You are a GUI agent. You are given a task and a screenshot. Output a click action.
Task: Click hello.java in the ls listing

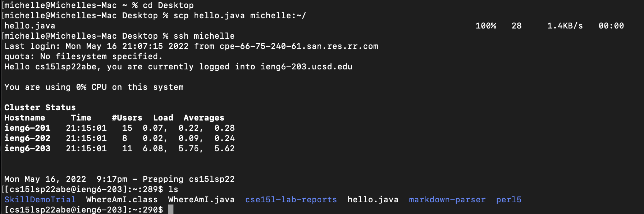[x=373, y=200]
